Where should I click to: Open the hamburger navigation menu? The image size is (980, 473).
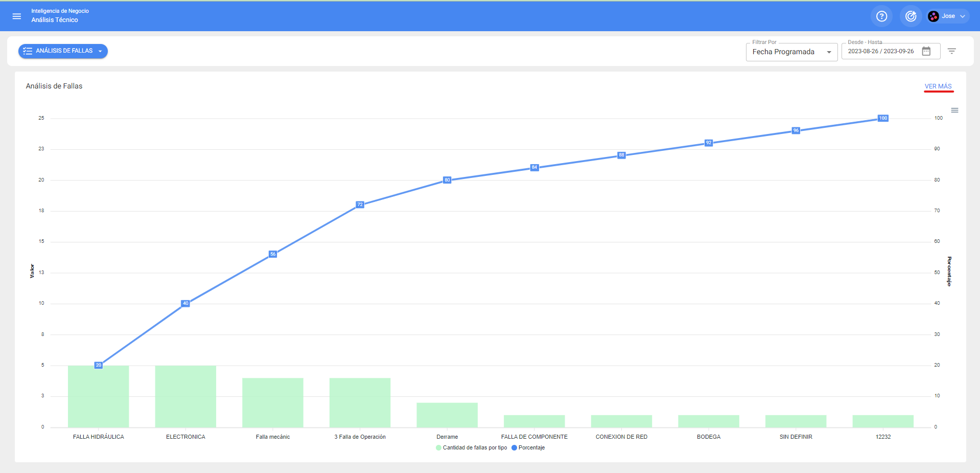click(17, 16)
